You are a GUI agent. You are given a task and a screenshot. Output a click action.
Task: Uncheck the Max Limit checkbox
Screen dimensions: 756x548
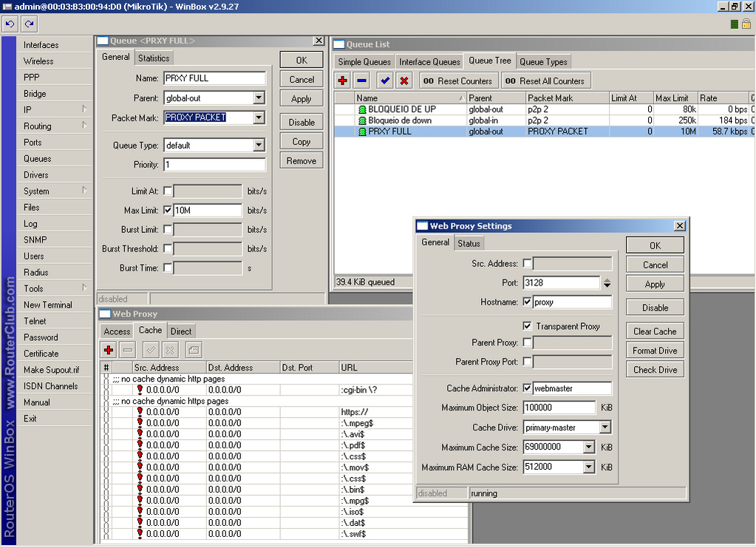pos(168,210)
